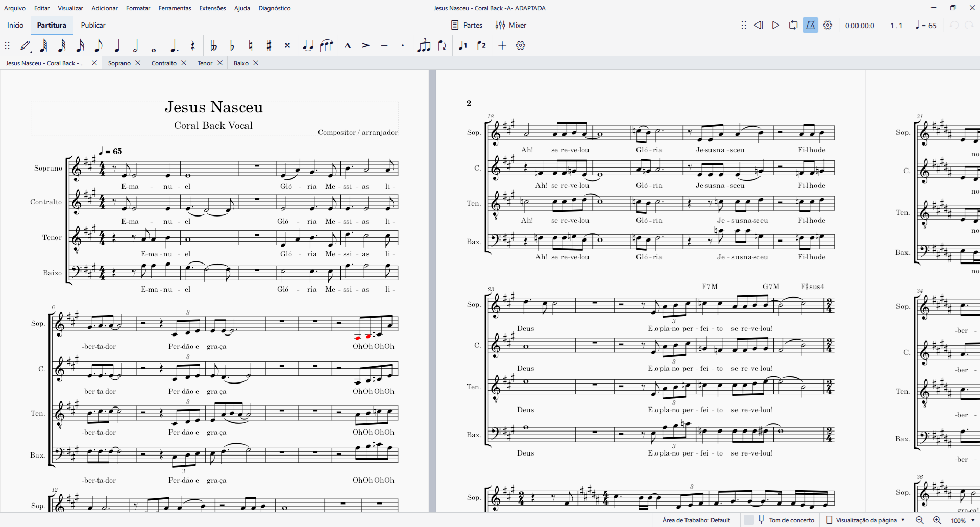The height and width of the screenshot is (527, 980).
Task: Select the quarter note duration
Action: coord(117,46)
